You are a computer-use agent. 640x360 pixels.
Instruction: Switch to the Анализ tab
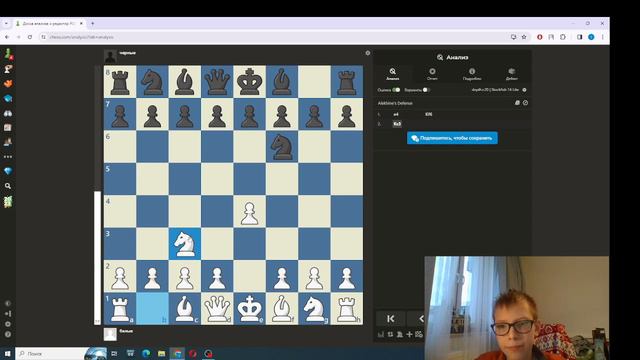point(393,74)
